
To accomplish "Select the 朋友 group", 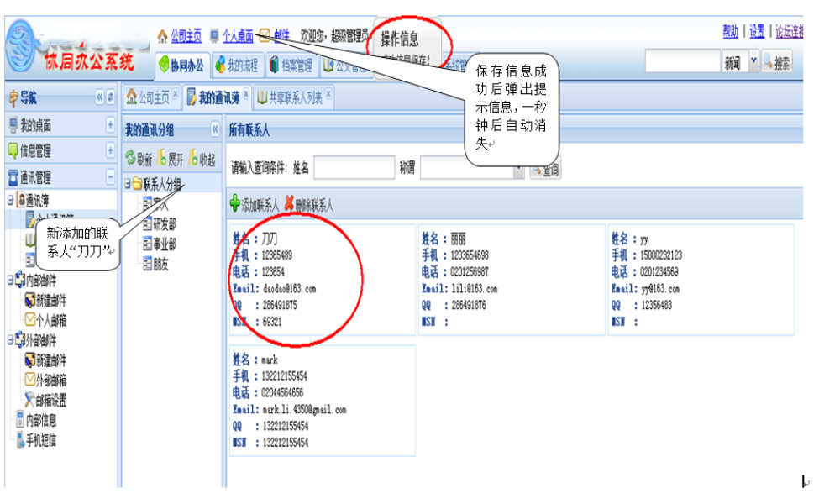I will pos(155,264).
